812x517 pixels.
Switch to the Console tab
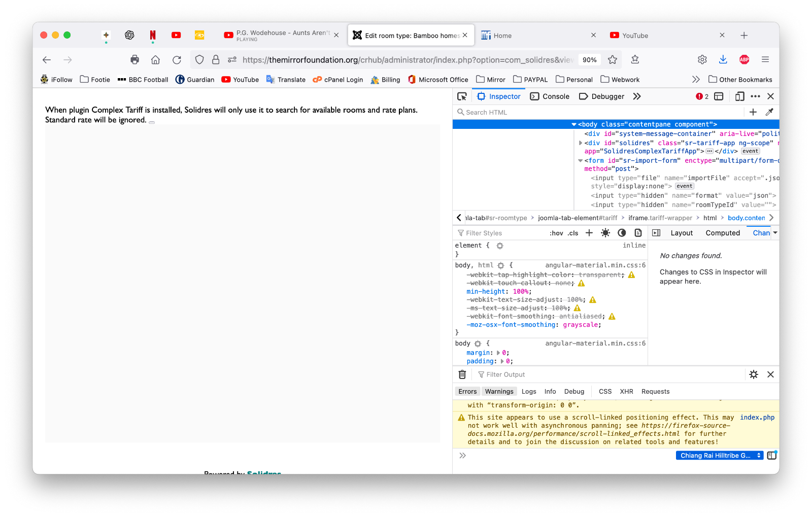point(550,96)
